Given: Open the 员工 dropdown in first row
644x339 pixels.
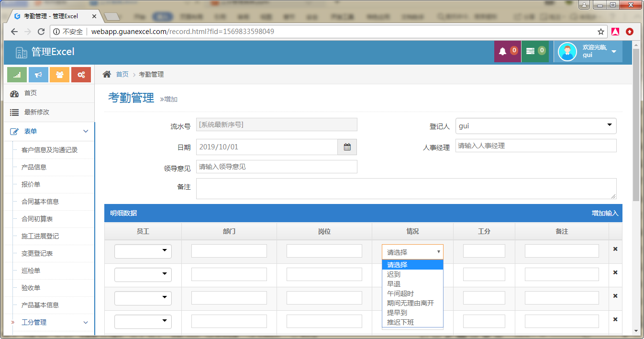Looking at the screenshot, I should point(143,251).
